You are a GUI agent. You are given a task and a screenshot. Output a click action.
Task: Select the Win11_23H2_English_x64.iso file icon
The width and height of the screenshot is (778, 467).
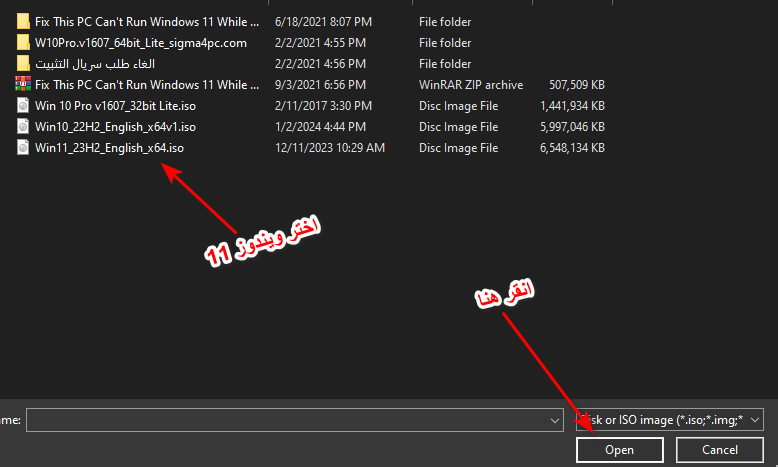23,147
